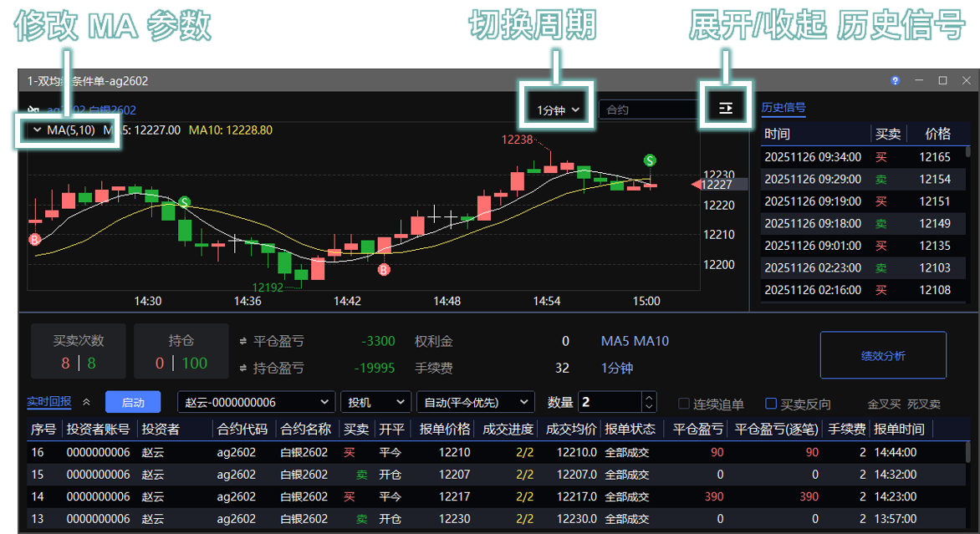Enable the 连续追单 checkbox
Viewport: 980px width, 534px height.
point(684,404)
